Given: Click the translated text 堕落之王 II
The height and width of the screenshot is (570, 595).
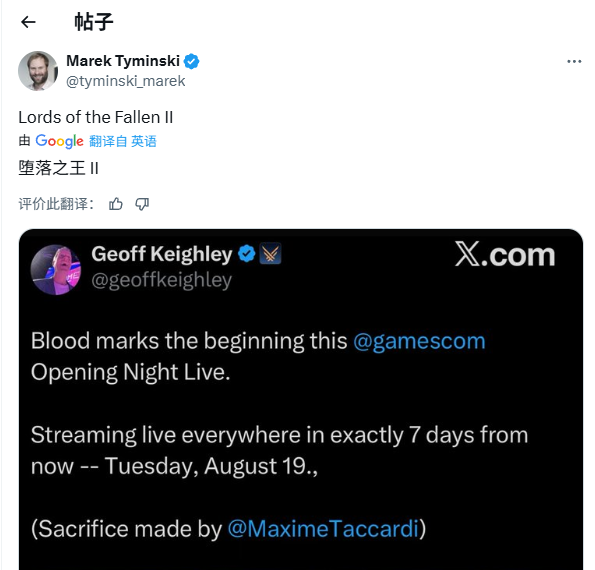Looking at the screenshot, I should [x=58, y=168].
